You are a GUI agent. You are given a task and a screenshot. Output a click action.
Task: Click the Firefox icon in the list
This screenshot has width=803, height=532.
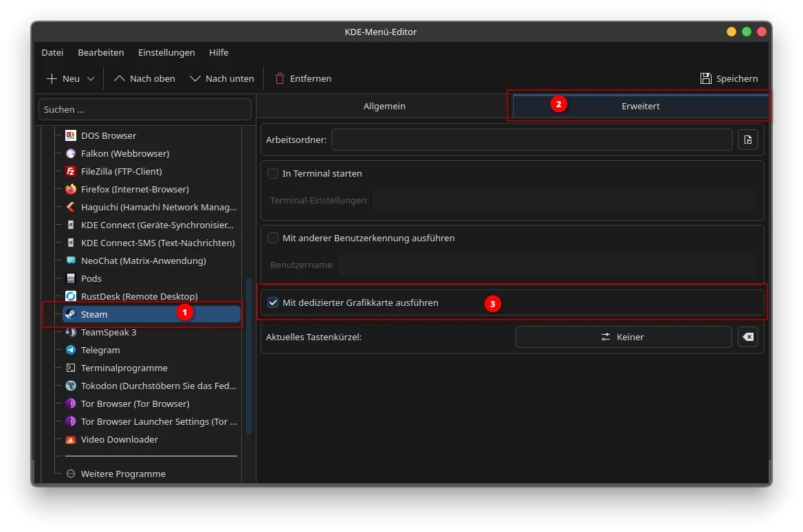pyautogui.click(x=71, y=190)
